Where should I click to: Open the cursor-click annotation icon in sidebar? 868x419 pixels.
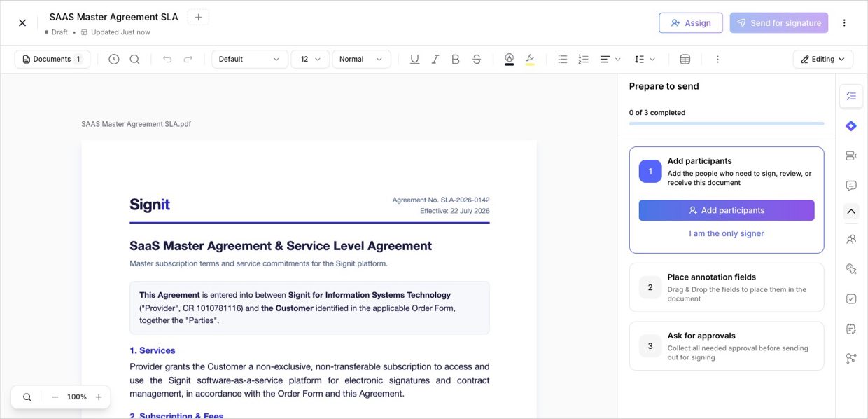tap(851, 269)
